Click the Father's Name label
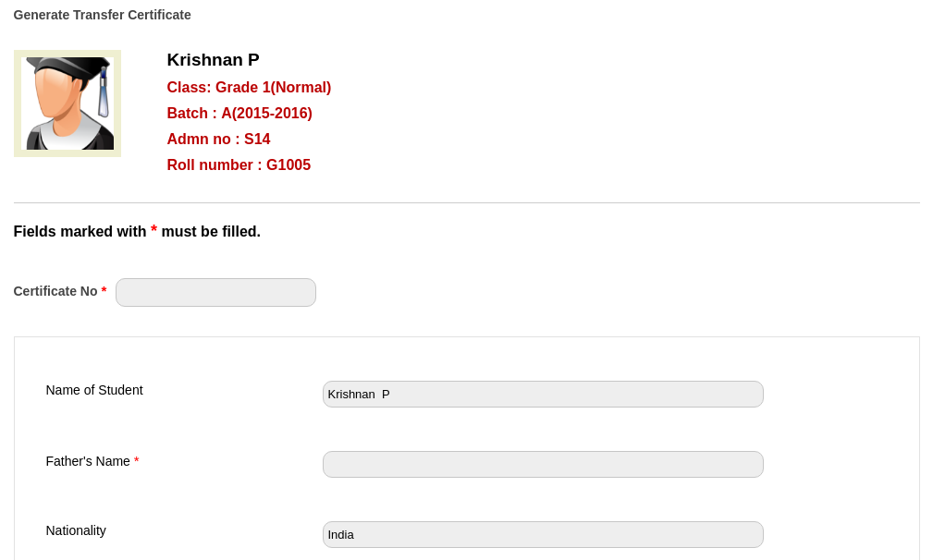 pos(88,461)
